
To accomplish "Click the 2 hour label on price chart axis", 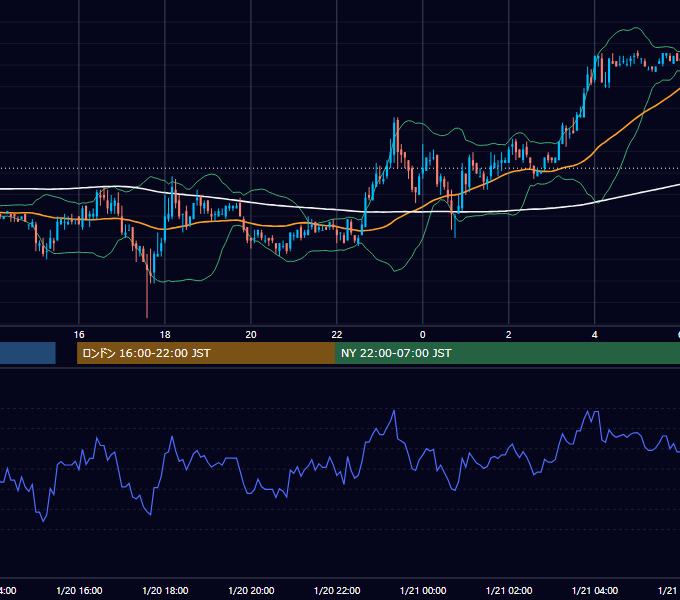I will (x=508, y=335).
